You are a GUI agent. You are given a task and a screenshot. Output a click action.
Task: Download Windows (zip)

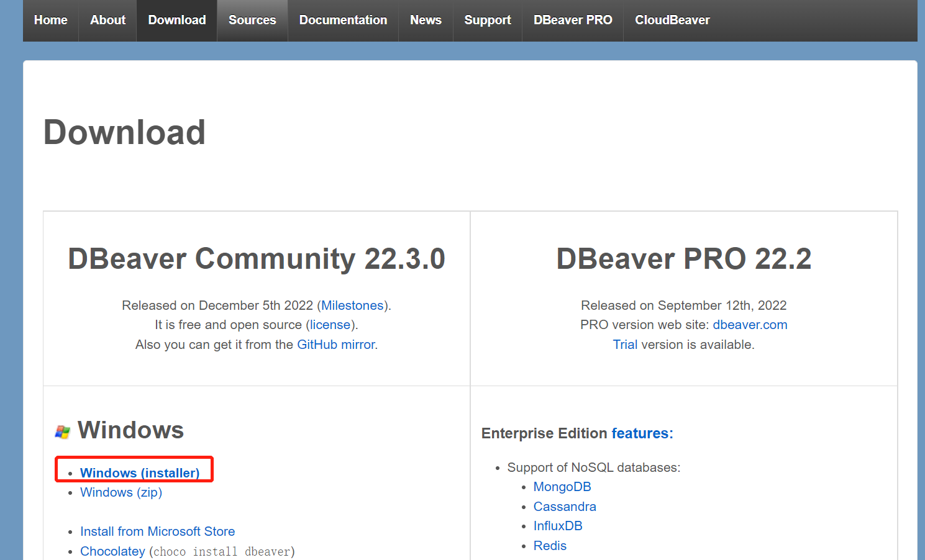tap(121, 492)
